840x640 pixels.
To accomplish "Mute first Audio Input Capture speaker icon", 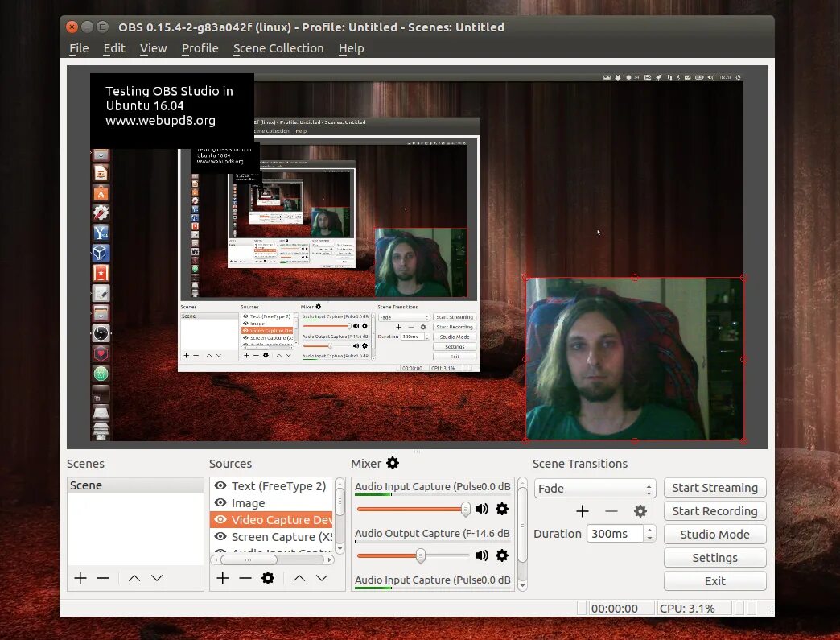I will [482, 509].
